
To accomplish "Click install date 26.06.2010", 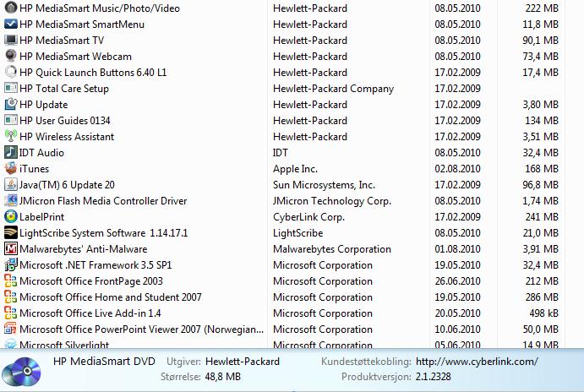I will pos(457,281).
